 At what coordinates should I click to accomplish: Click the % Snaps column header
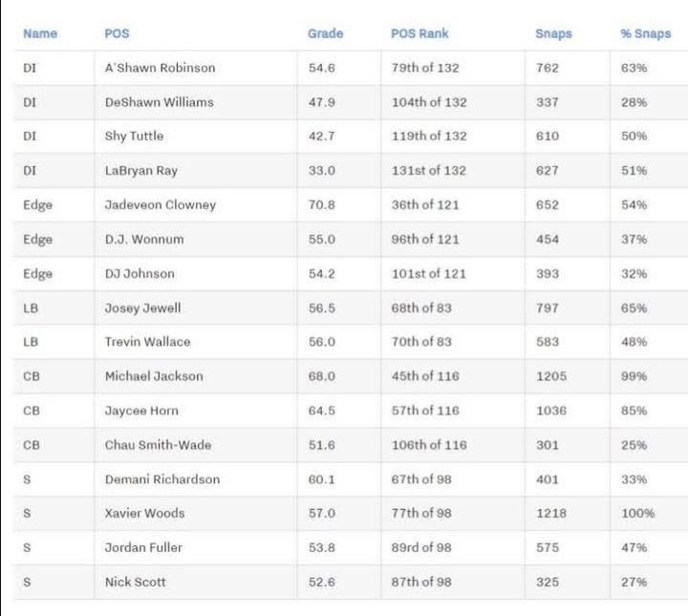pyautogui.click(x=645, y=33)
